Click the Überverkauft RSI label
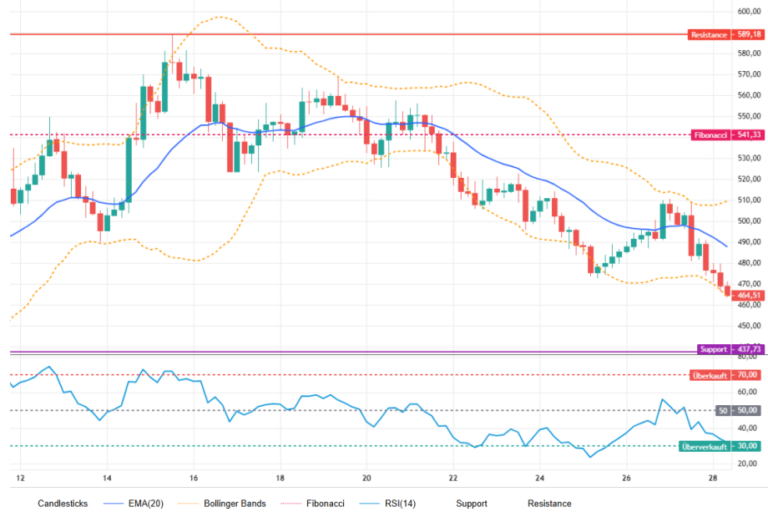768x512 pixels. 704,446
